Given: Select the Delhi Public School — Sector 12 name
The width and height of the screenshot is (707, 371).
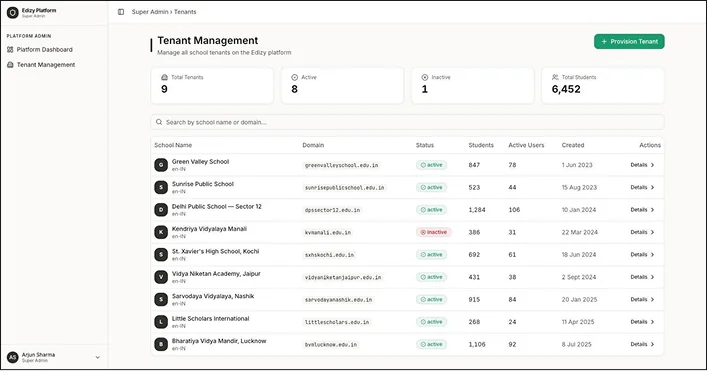Looking at the screenshot, I should 216,206.
